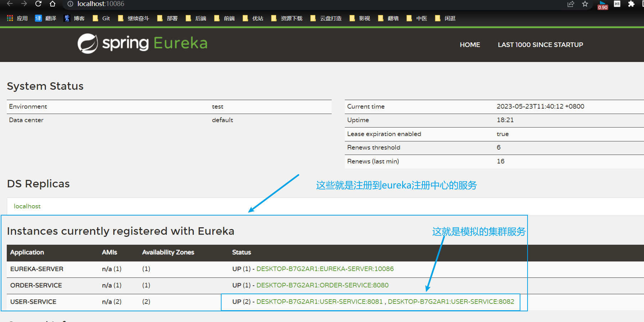Open the EUREKA-SERVER:10086 instance link
Image resolution: width=644 pixels, height=322 pixels.
tap(325, 269)
